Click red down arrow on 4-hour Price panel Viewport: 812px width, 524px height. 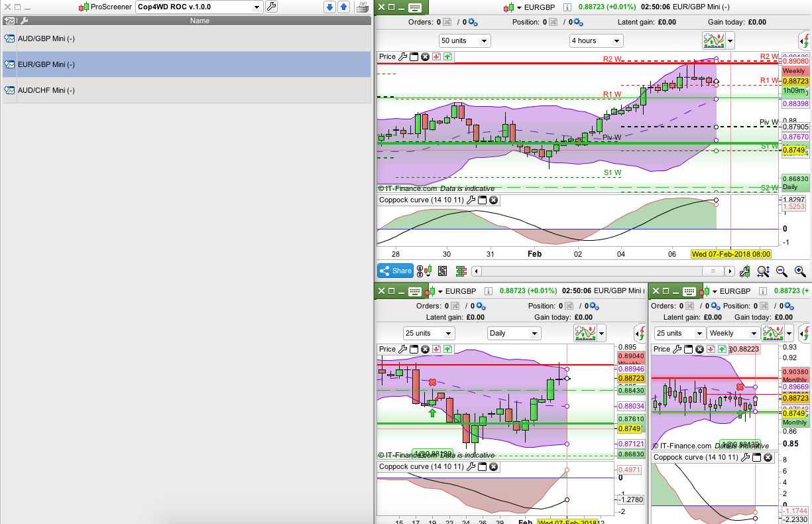point(436,57)
